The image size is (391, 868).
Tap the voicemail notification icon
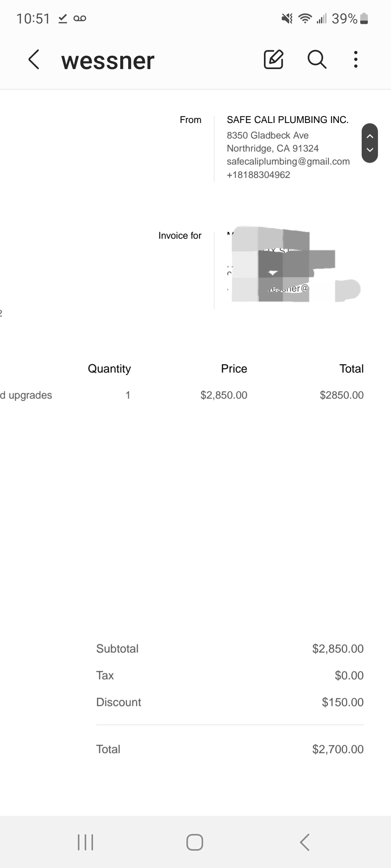80,18
